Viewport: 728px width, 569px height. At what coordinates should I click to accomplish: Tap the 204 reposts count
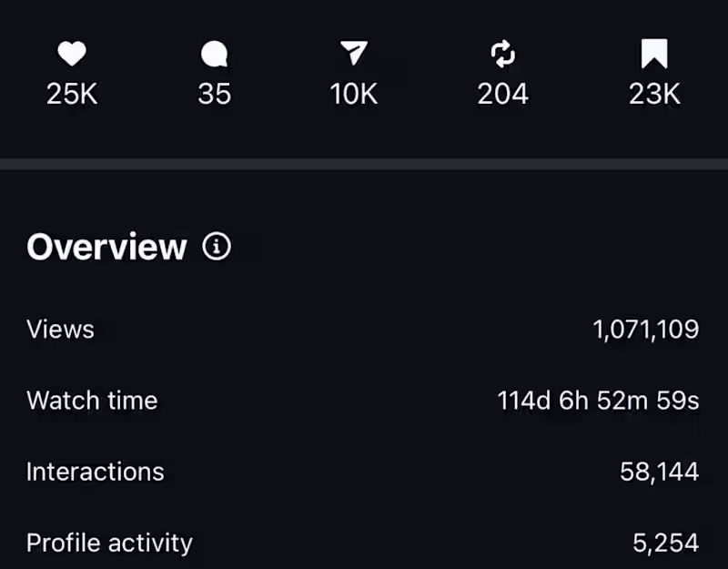[502, 94]
